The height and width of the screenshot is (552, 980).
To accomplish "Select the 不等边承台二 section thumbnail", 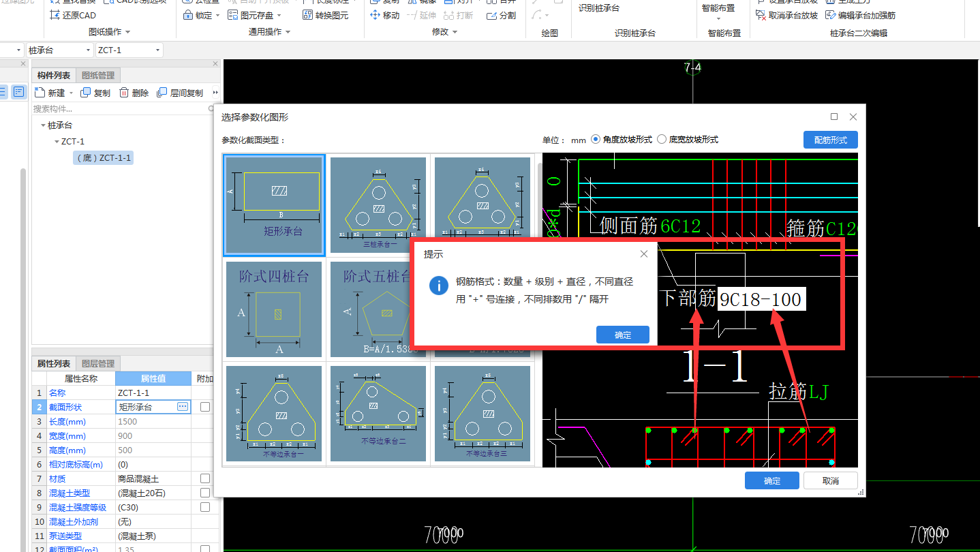I will tap(378, 414).
